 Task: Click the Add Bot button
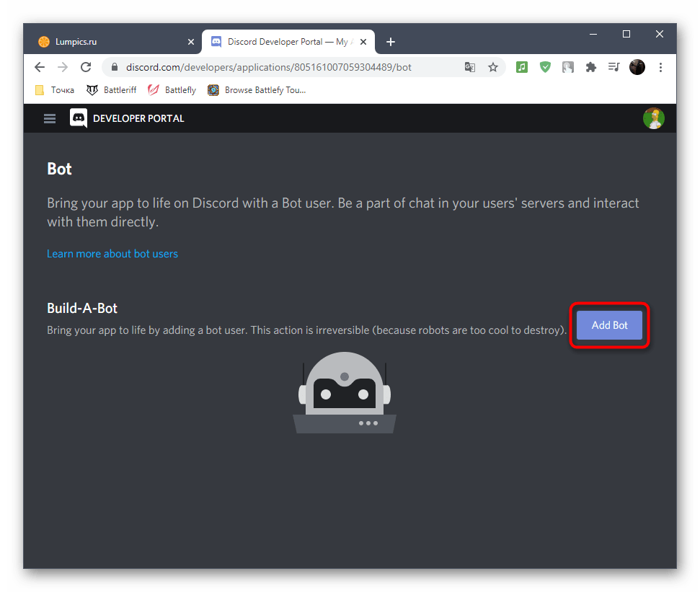click(609, 325)
